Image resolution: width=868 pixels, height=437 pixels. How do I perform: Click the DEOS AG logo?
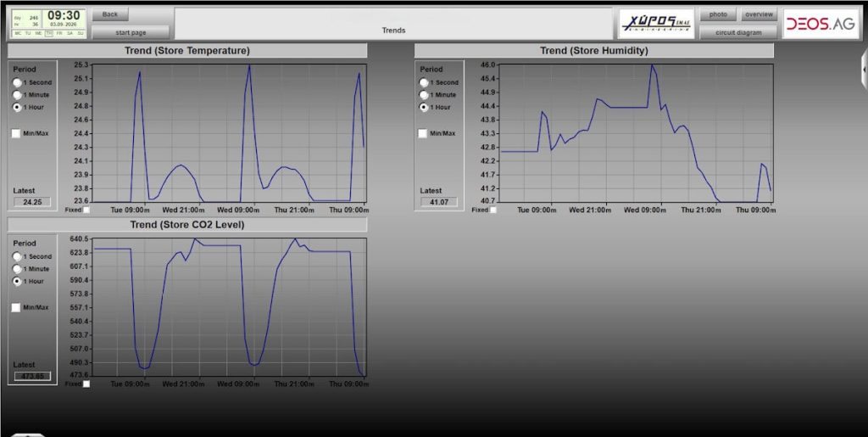820,23
